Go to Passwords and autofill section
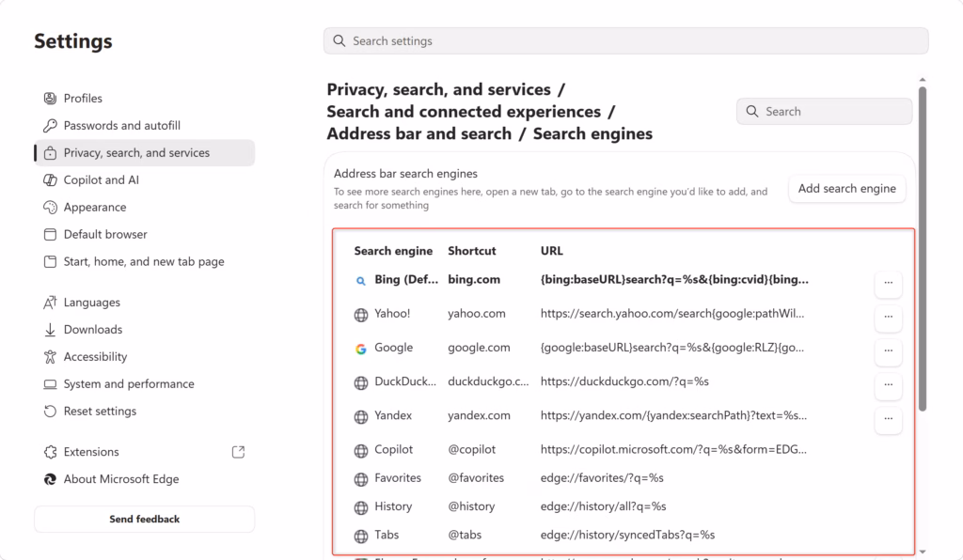 [144, 126]
